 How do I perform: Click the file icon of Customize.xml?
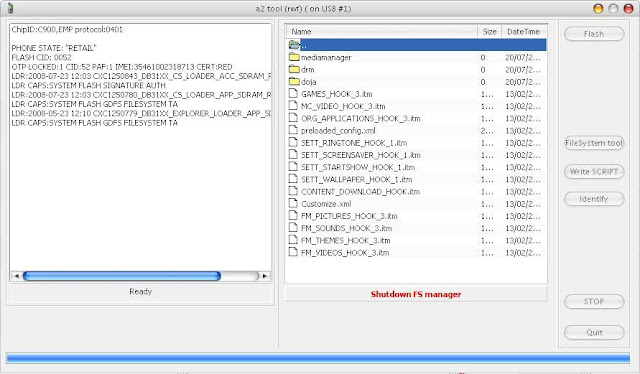tap(293, 203)
